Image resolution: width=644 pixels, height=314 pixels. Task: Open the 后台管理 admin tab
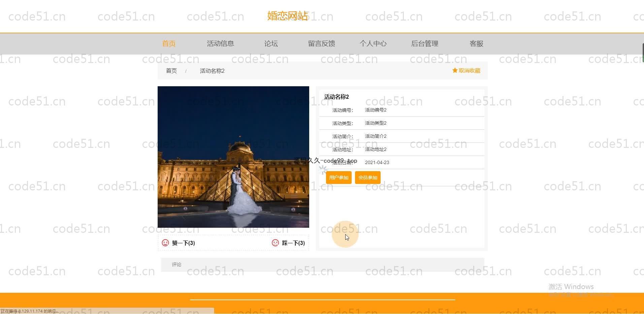[424, 44]
